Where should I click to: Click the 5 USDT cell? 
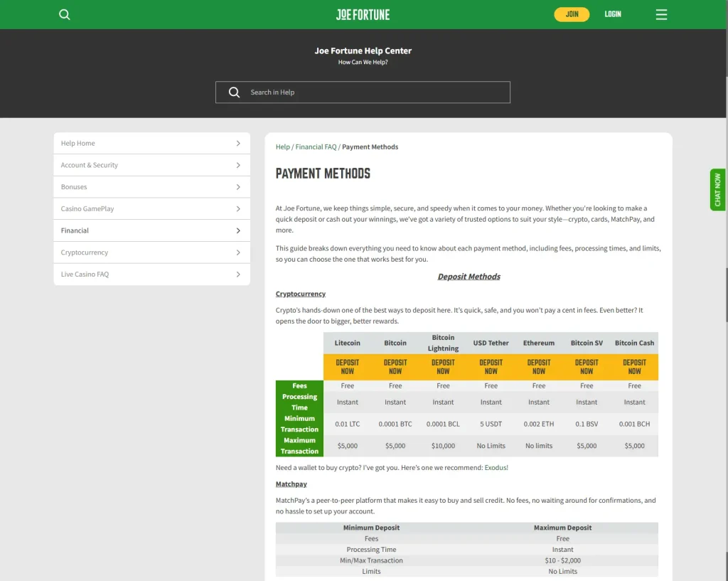click(x=491, y=424)
